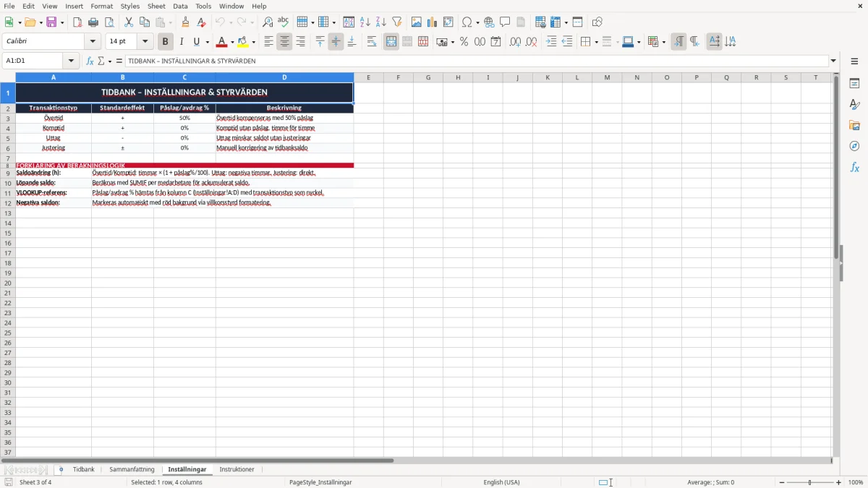Toggle Merge and Center Cells
This screenshot has width=868, height=488.
(x=391, y=42)
